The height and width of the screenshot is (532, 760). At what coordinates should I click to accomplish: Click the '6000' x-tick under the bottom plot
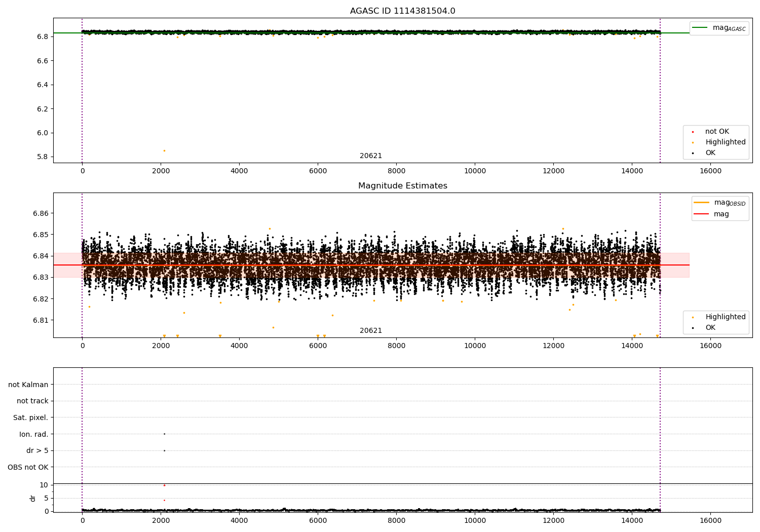(318, 521)
